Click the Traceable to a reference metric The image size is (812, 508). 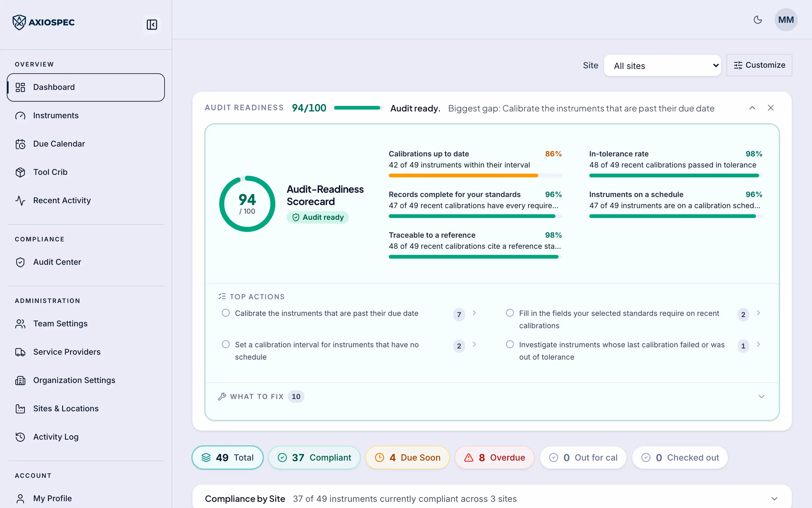tap(475, 245)
